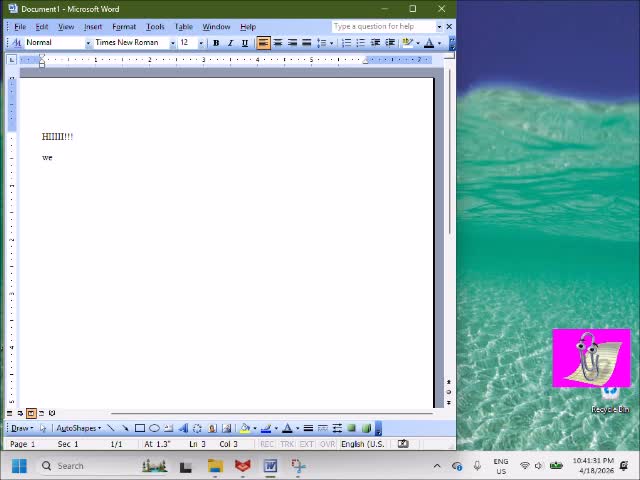Select the Oval drawing tool

(154, 428)
